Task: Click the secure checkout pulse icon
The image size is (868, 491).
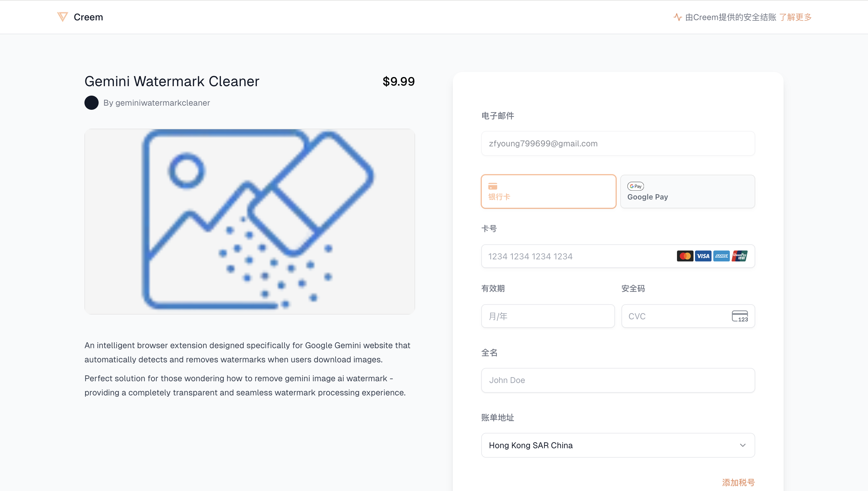Action: 677,17
